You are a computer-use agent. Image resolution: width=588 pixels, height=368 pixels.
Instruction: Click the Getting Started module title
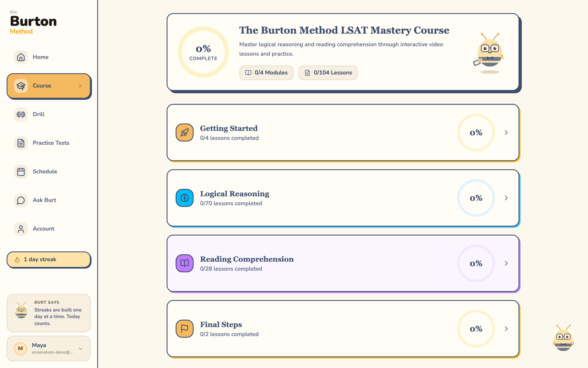pos(229,128)
